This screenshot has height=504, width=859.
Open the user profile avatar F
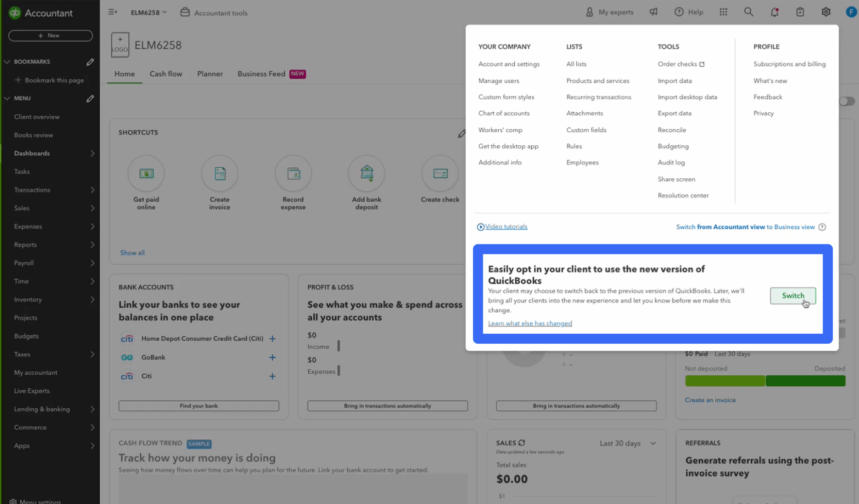[851, 12]
